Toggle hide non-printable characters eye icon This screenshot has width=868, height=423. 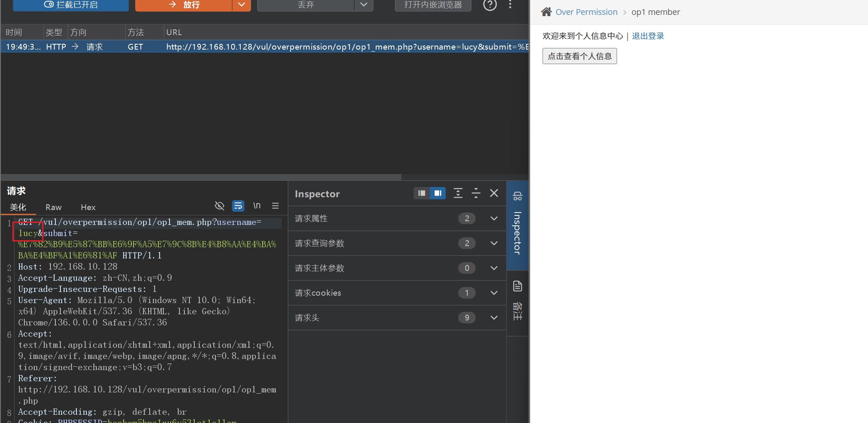point(220,206)
